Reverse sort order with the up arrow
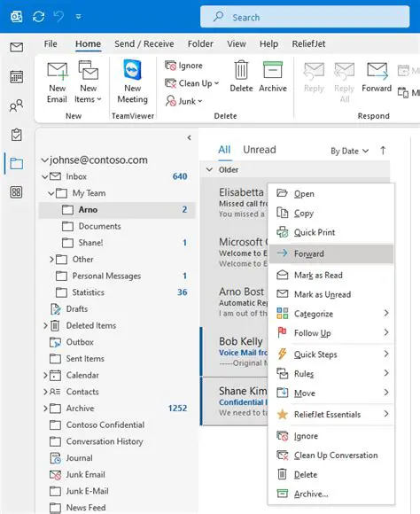420x514 pixels. tap(383, 151)
